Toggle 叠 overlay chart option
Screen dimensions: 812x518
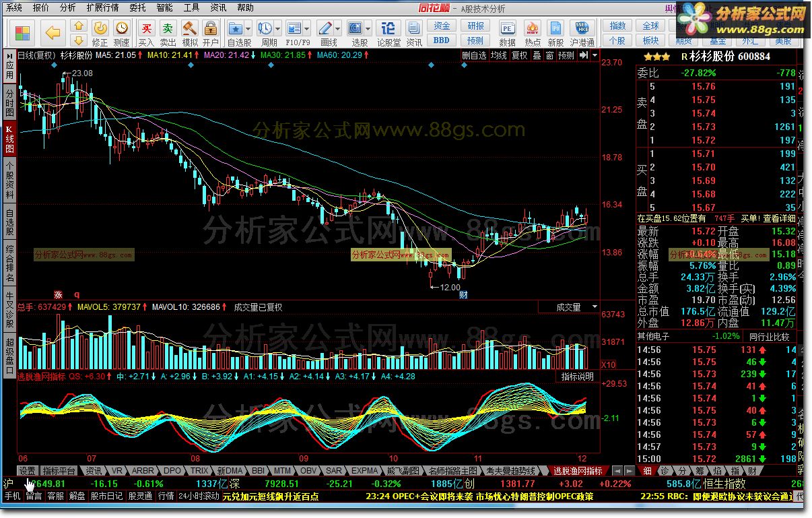[x=537, y=55]
